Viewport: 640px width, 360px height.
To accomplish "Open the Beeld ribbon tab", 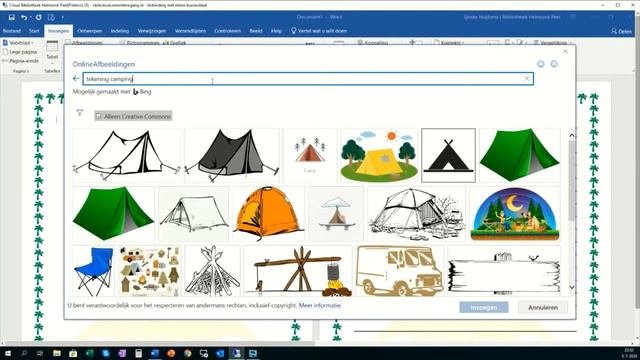I will pos(256,31).
